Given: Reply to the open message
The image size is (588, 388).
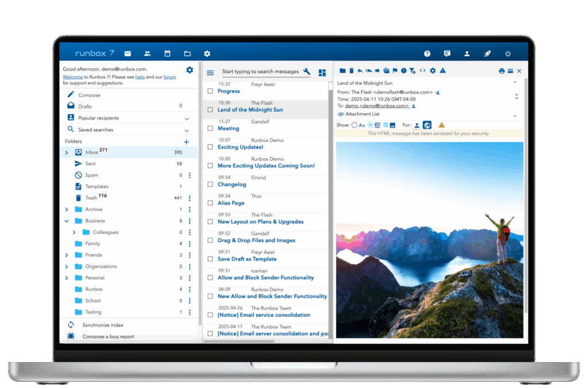Looking at the screenshot, I should point(360,71).
